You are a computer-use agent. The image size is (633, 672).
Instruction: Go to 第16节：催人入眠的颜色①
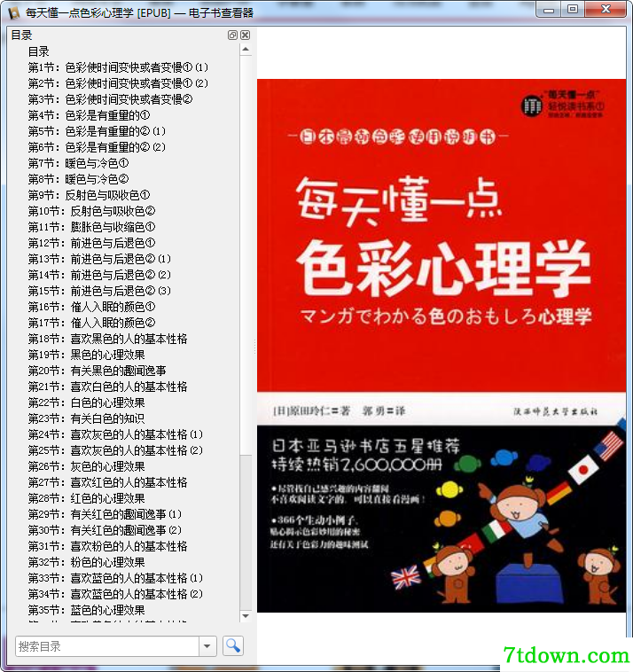pyautogui.click(x=91, y=307)
